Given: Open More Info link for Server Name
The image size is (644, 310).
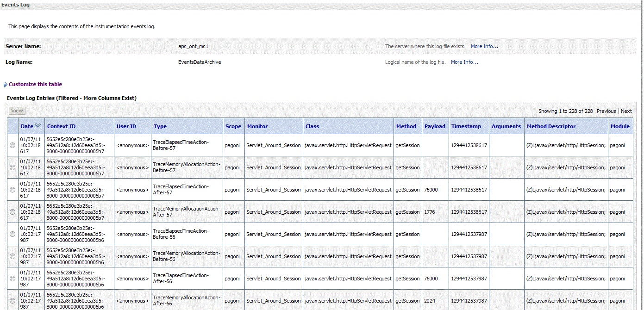Looking at the screenshot, I should (484, 46).
